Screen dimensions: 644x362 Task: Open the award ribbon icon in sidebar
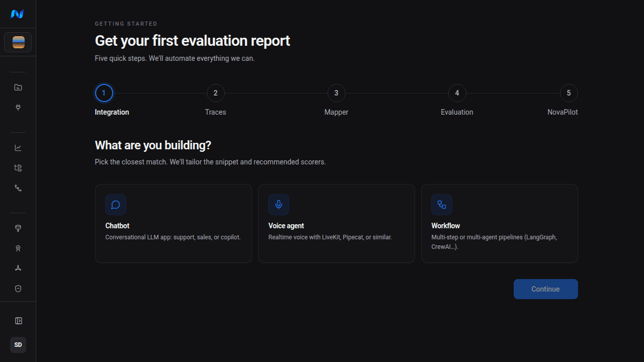(18, 248)
